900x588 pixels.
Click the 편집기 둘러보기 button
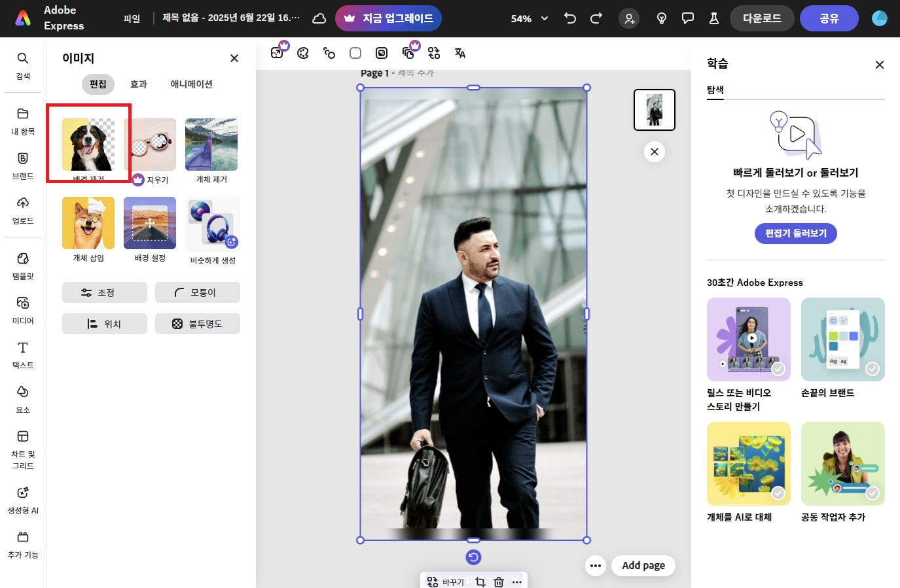pos(796,233)
